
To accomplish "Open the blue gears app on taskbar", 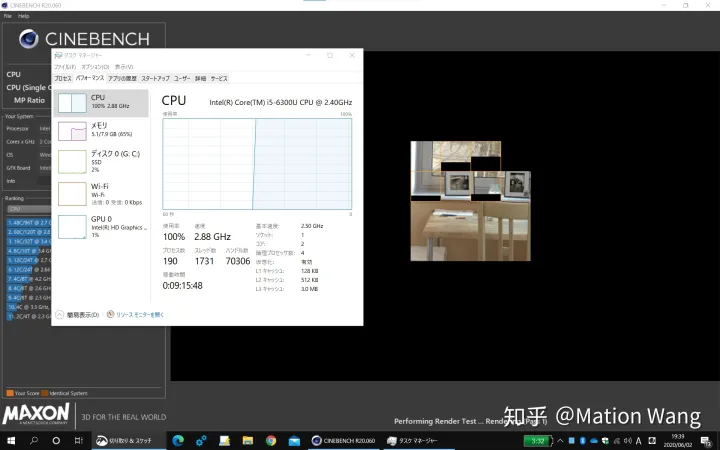I will 201,441.
